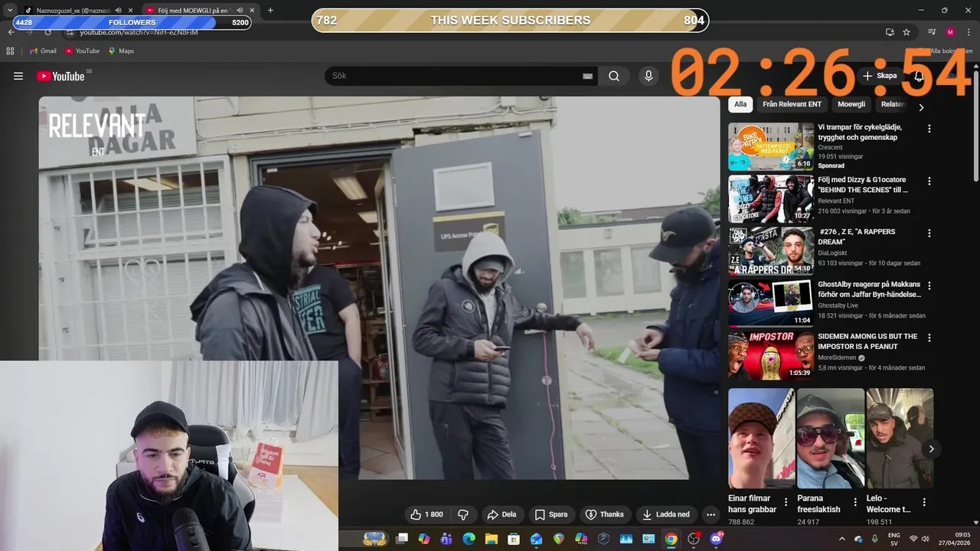Download the video with Ladda ned
Screen dimensions: 980x551
tap(666, 514)
